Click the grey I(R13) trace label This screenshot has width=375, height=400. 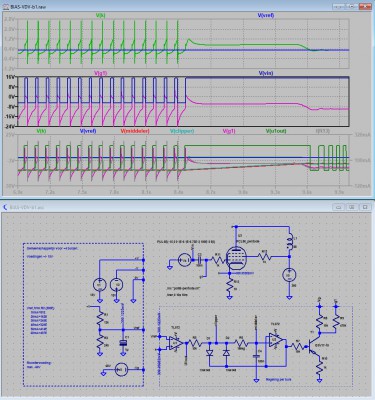[323, 131]
